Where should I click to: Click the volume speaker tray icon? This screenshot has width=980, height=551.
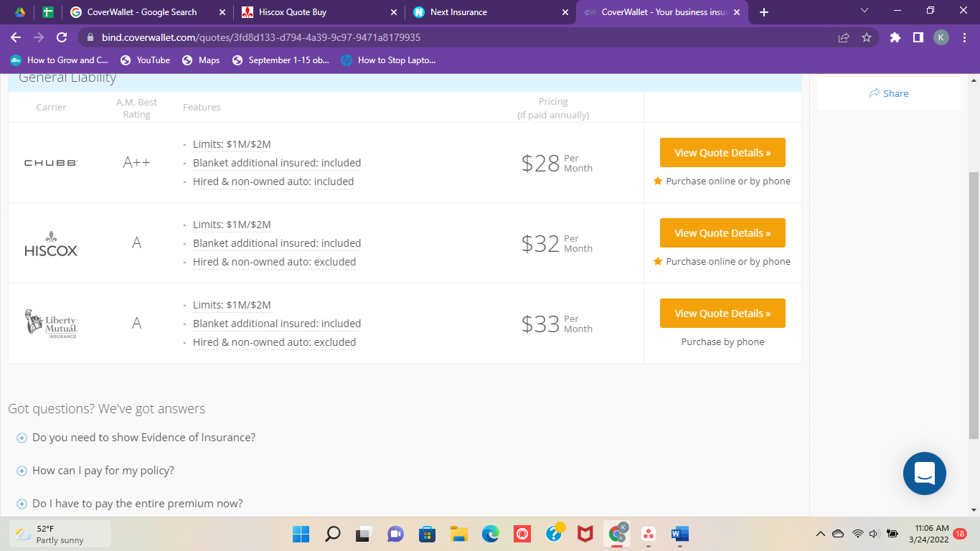click(x=874, y=534)
